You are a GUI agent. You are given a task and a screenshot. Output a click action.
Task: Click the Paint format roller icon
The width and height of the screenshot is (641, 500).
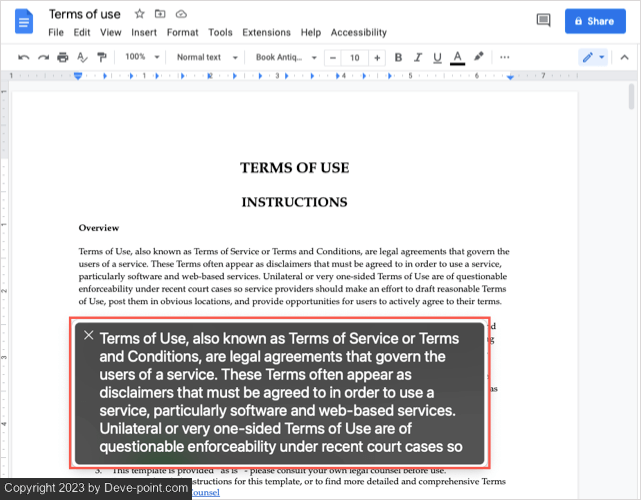[x=101, y=58]
